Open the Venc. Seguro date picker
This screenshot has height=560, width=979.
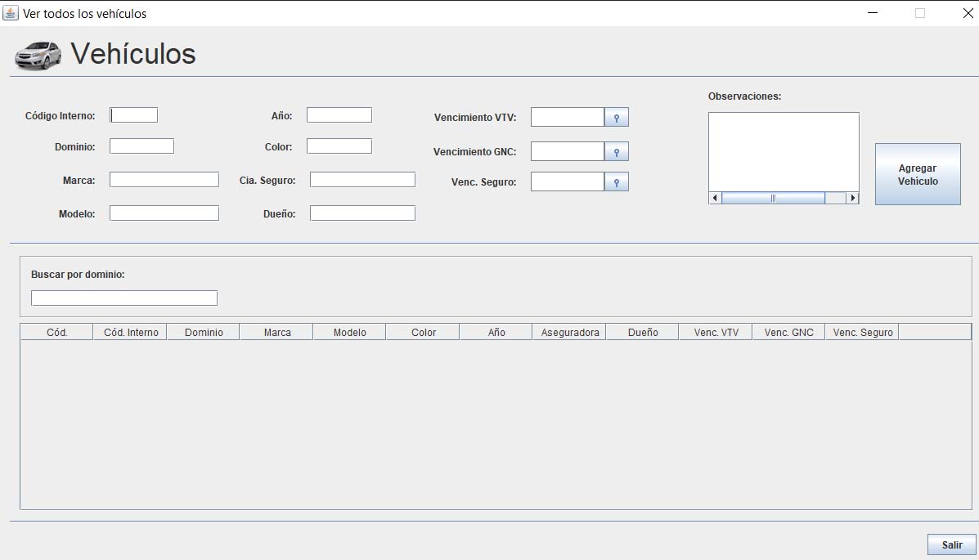coord(616,181)
